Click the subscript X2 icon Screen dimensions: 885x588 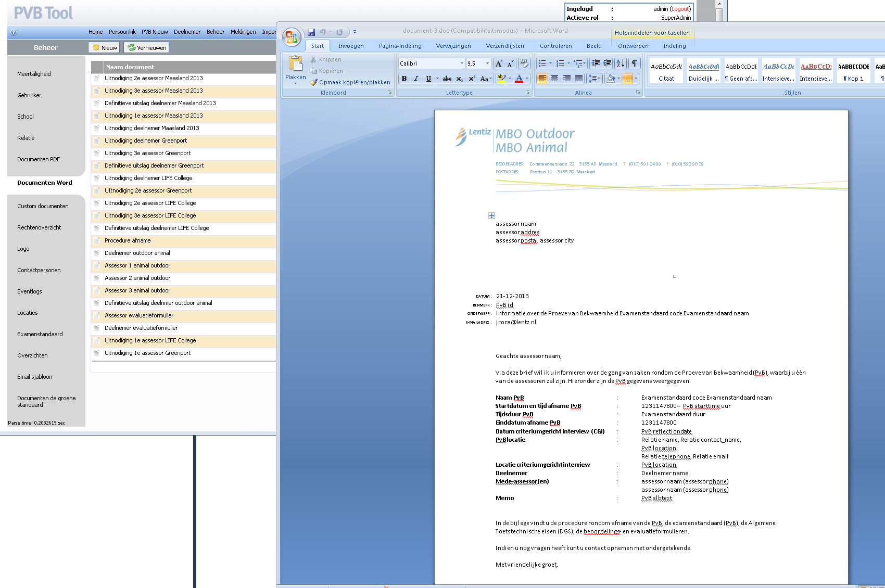[459, 79]
